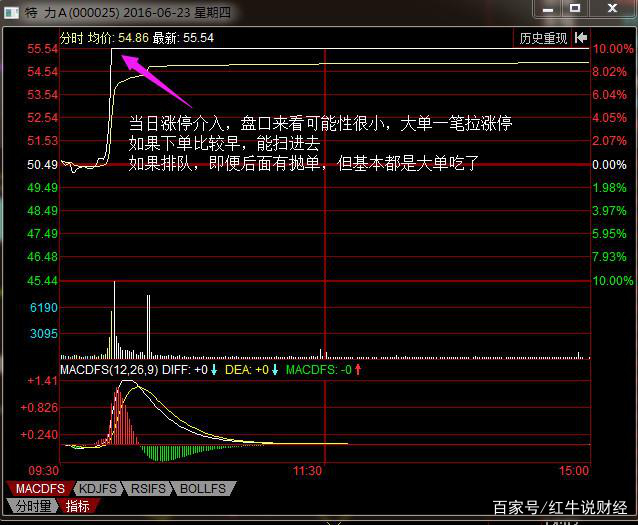Select the 指标 tab
The image size is (638, 525).
coord(77,506)
